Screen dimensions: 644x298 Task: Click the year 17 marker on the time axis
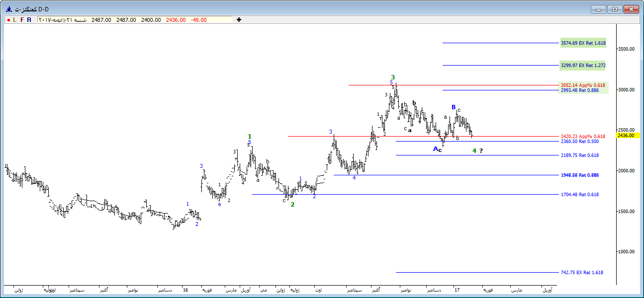click(x=457, y=290)
